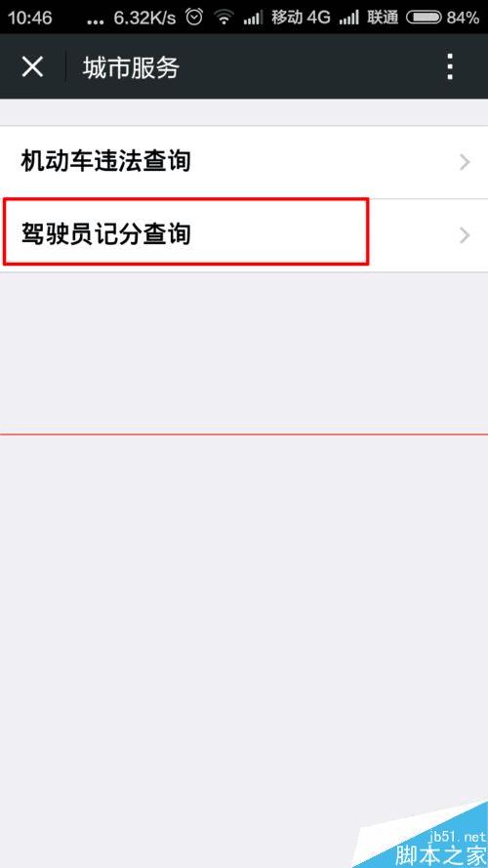The image size is (488, 868).
Task: Expand 驾驶员记分查询 via its chevron arrow
Action: point(465,236)
